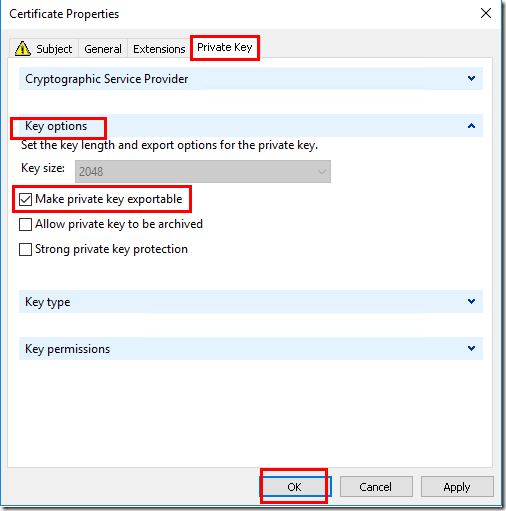Close the Certificate Properties dialog
The width and height of the screenshot is (506, 511).
click(x=486, y=14)
